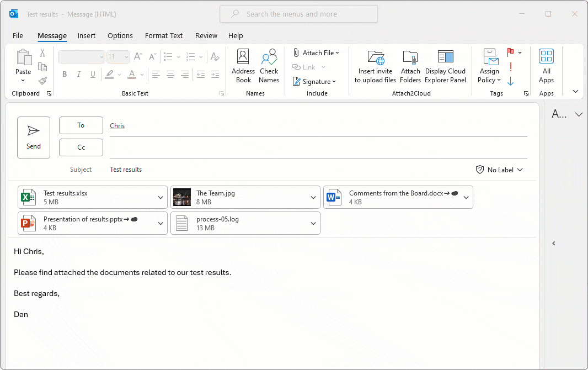588x370 pixels.
Task: Open the File menu
Action: coord(18,36)
